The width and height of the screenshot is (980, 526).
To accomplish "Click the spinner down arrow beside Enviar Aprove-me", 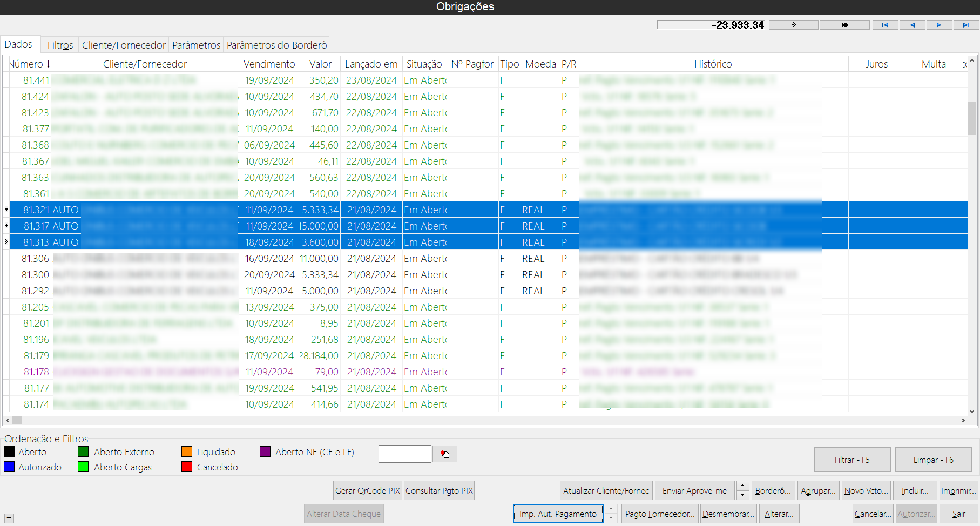I will pos(743,495).
